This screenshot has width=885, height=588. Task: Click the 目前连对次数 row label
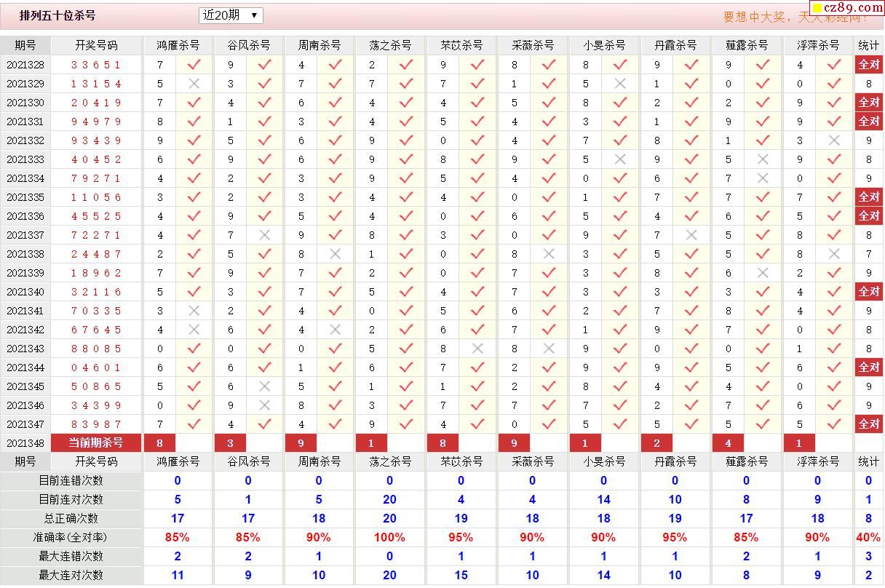[x=71, y=500]
